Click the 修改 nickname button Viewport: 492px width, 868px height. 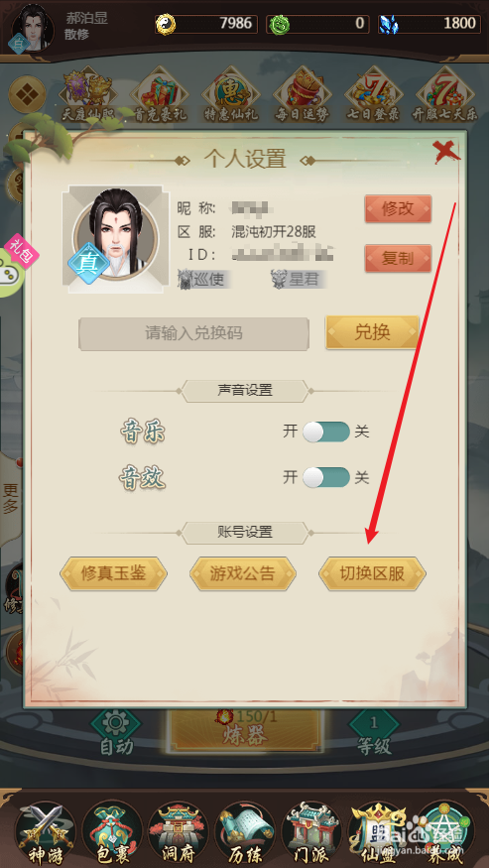click(x=398, y=208)
